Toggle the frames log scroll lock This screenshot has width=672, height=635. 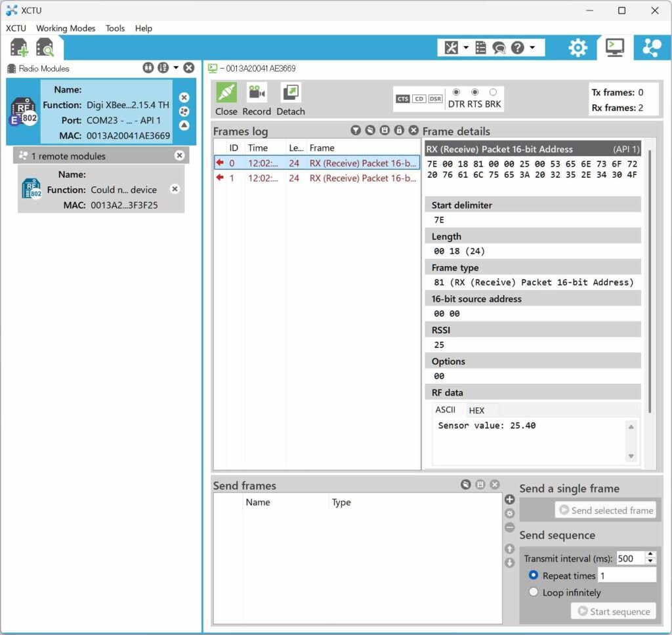(x=399, y=131)
